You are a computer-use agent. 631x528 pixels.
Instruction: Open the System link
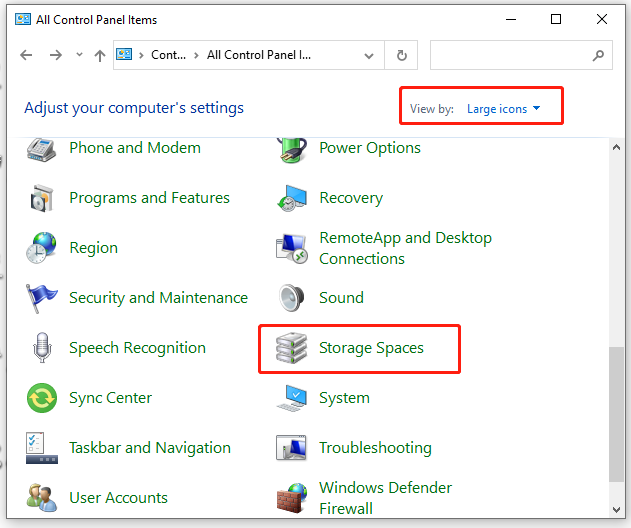click(x=344, y=398)
